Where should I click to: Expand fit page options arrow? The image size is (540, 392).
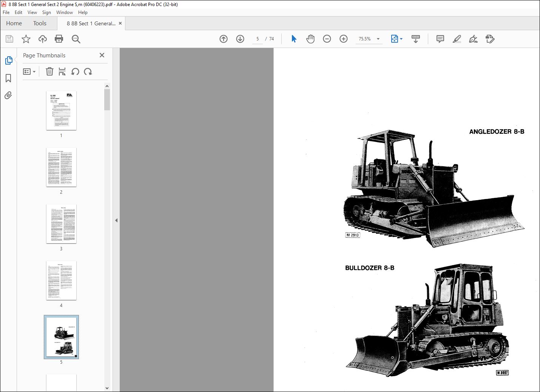click(401, 39)
